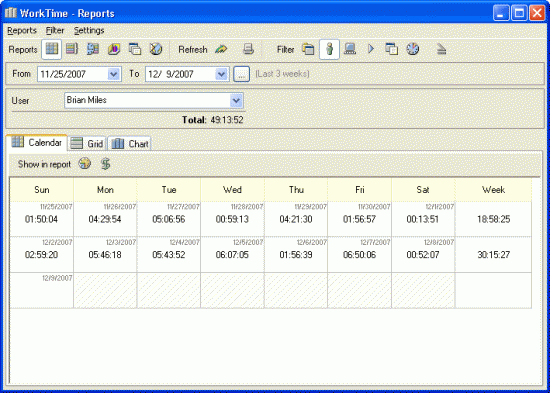
Task: Open the Settings menu
Action: [89, 31]
